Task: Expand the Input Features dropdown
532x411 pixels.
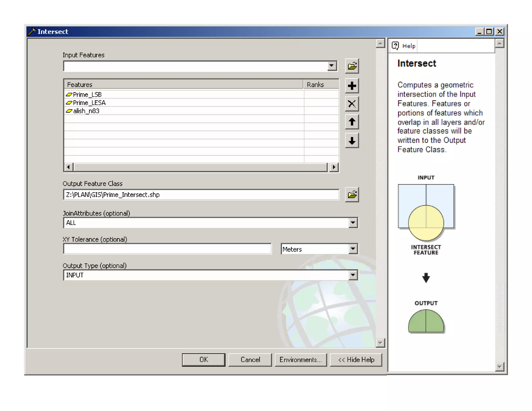Action: click(331, 66)
